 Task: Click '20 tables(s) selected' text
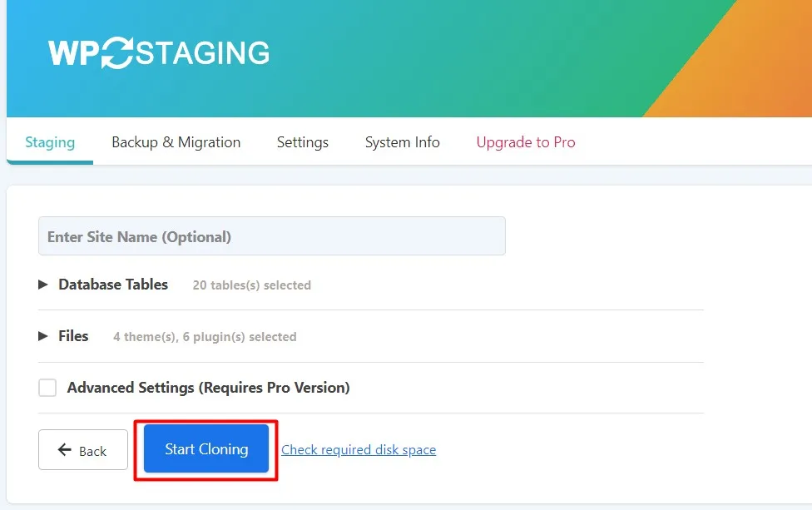coord(252,285)
